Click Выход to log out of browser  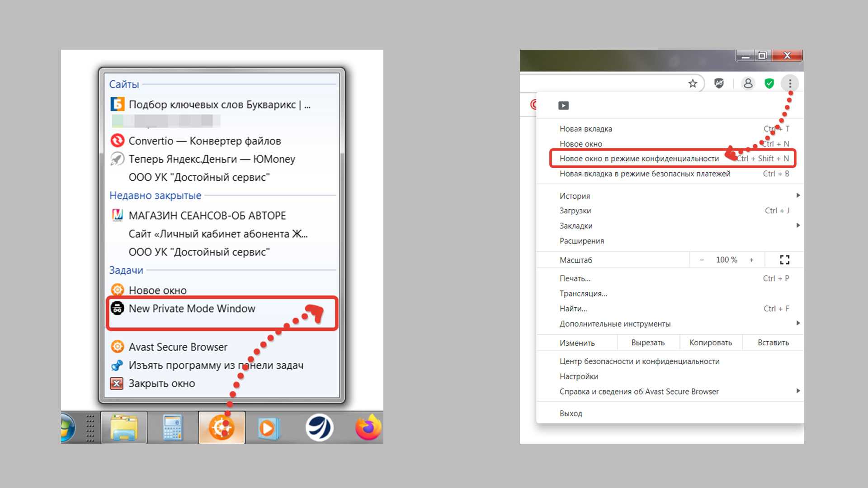(x=571, y=413)
